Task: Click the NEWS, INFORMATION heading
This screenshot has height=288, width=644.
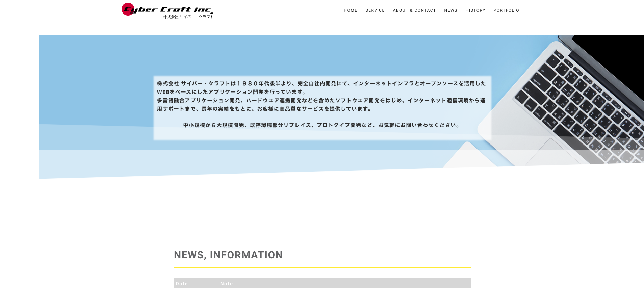Action: (228, 255)
